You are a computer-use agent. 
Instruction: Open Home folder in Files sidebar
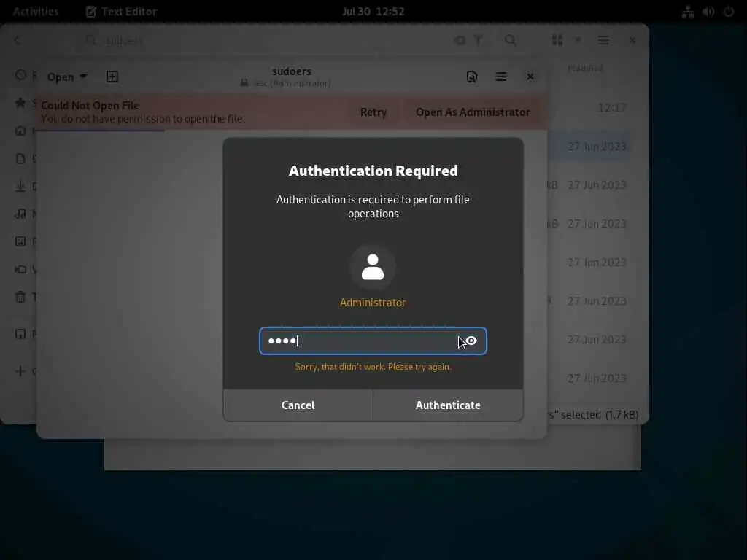click(x=20, y=131)
